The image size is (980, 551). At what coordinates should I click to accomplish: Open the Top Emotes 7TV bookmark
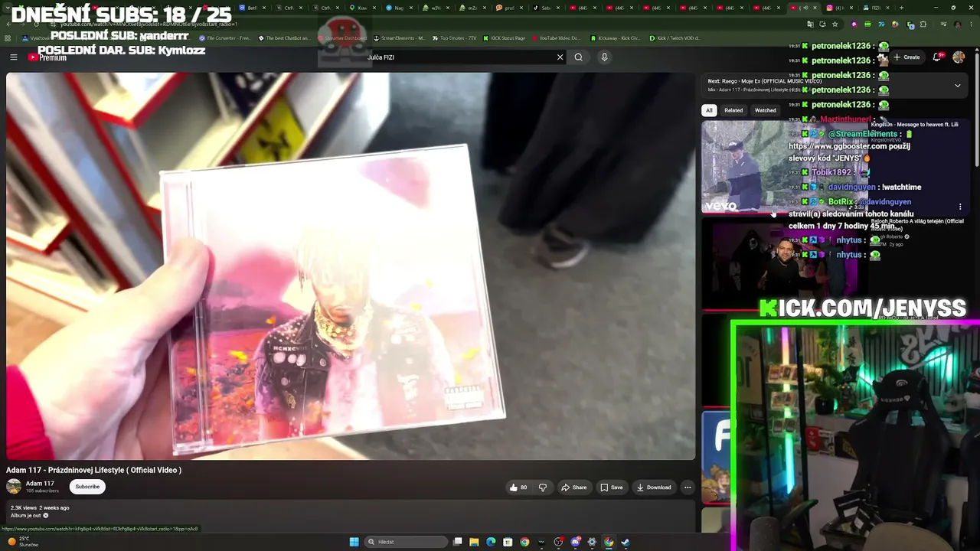tap(454, 37)
